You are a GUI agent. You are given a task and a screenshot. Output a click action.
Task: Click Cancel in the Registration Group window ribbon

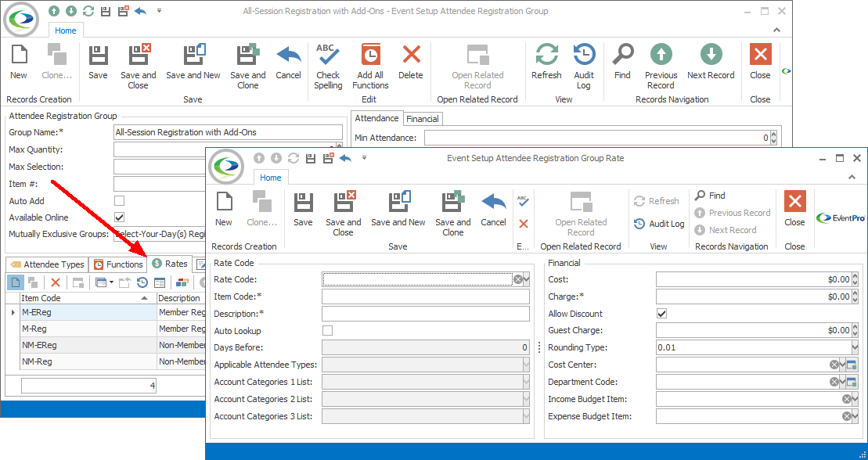coord(288,63)
